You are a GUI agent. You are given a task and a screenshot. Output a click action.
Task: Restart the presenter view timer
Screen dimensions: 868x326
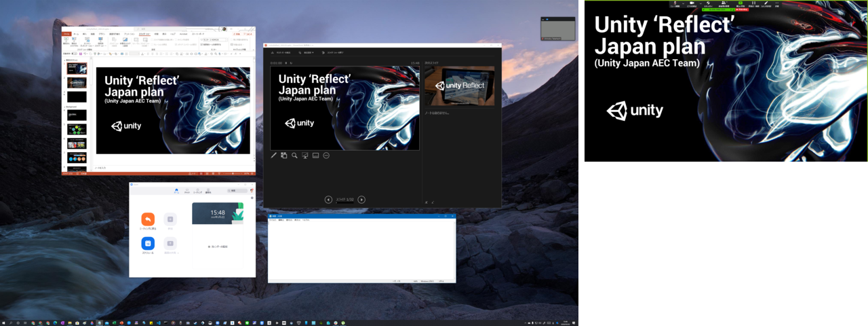coord(292,63)
